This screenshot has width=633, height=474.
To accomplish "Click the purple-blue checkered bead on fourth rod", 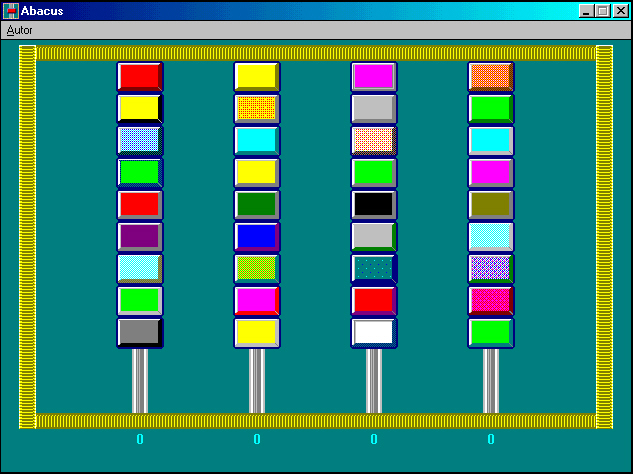I will pyautogui.click(x=491, y=268).
